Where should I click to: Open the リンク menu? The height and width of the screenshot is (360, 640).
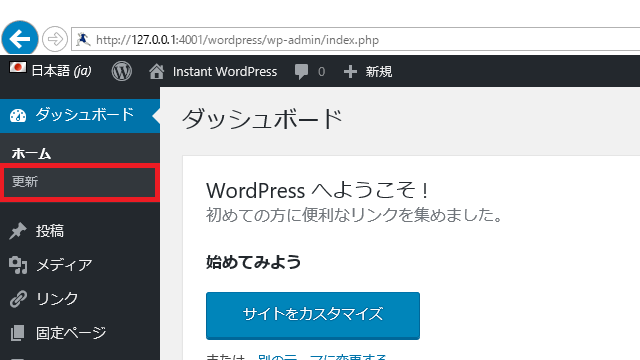coord(57,299)
